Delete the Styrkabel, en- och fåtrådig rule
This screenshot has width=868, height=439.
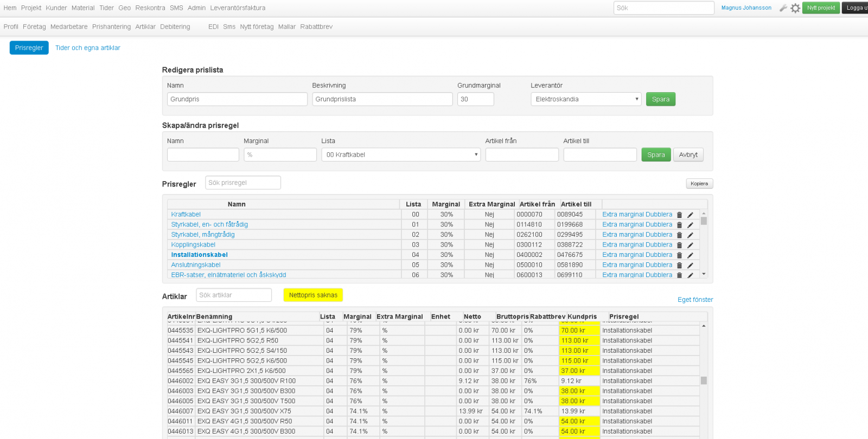679,225
